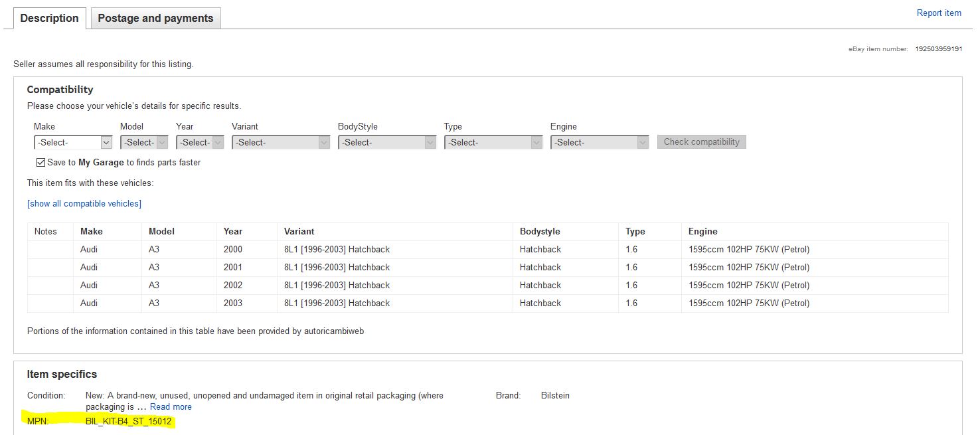Click the Make column header

(x=92, y=232)
